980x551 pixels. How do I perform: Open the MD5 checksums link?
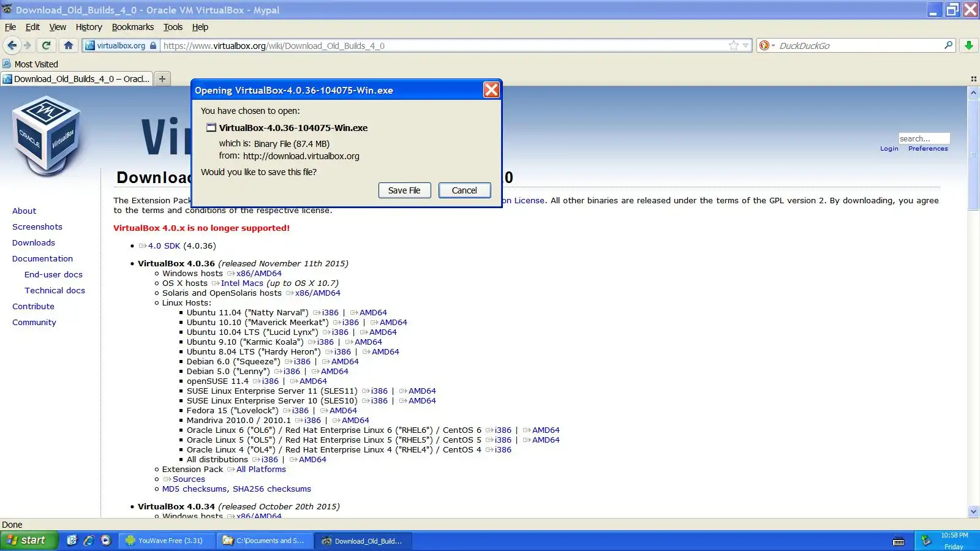click(195, 489)
